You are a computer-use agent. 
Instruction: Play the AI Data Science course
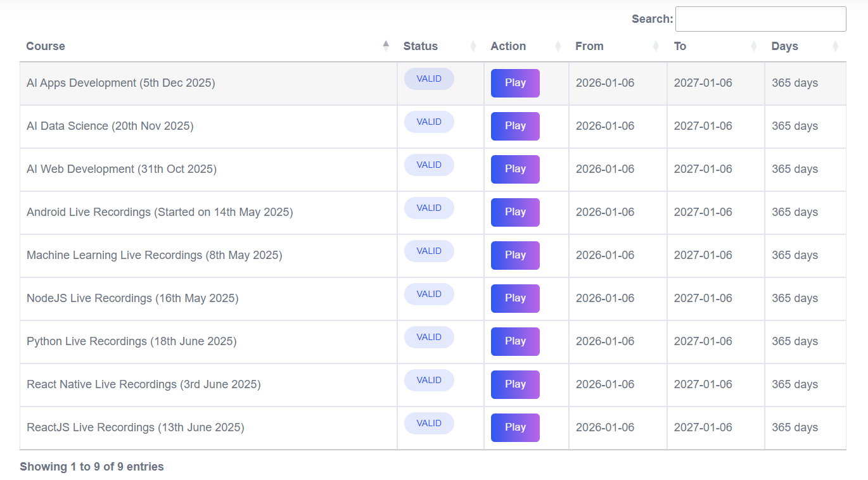(x=515, y=126)
